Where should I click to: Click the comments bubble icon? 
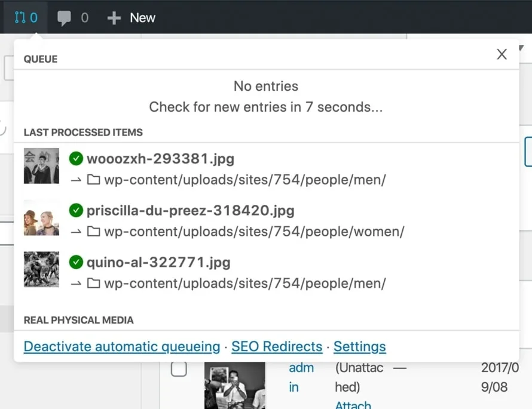tap(64, 18)
